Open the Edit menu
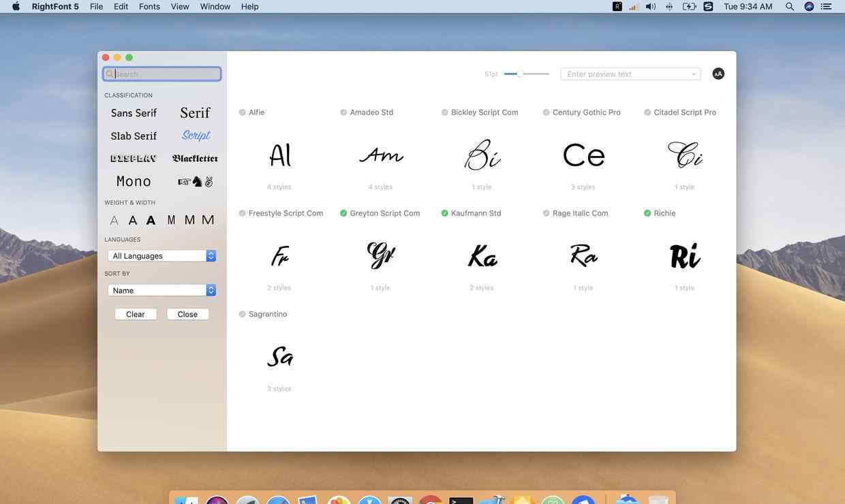Viewport: 845px width, 504px height. [x=121, y=6]
